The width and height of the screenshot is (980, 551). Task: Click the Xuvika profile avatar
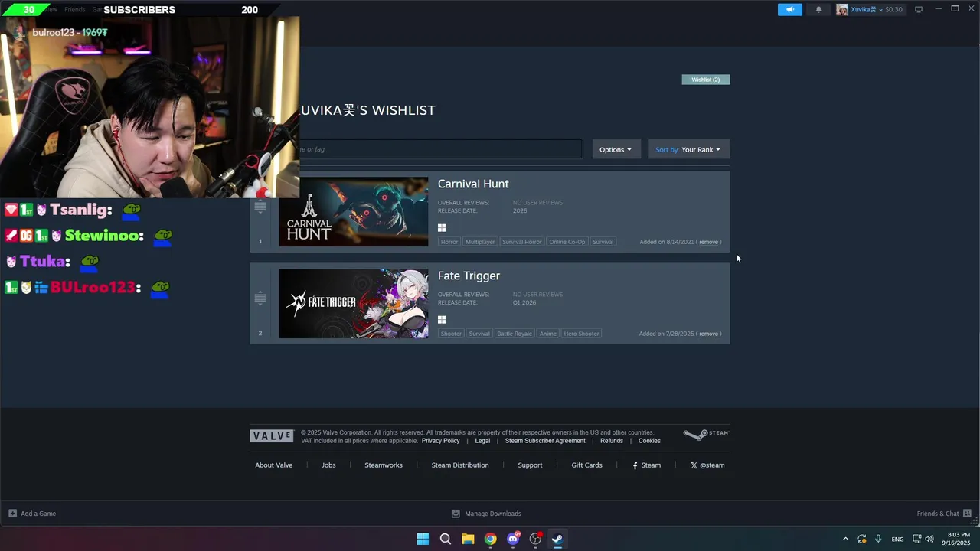coord(842,9)
